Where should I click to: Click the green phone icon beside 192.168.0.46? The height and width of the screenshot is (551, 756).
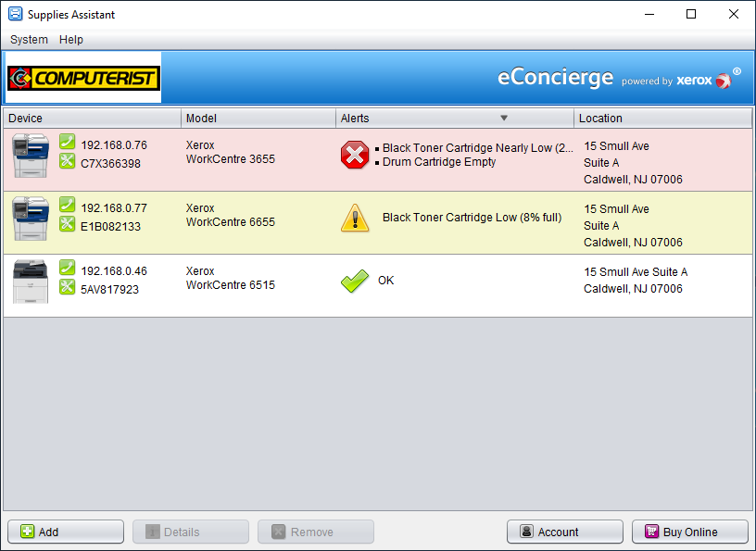[67, 268]
